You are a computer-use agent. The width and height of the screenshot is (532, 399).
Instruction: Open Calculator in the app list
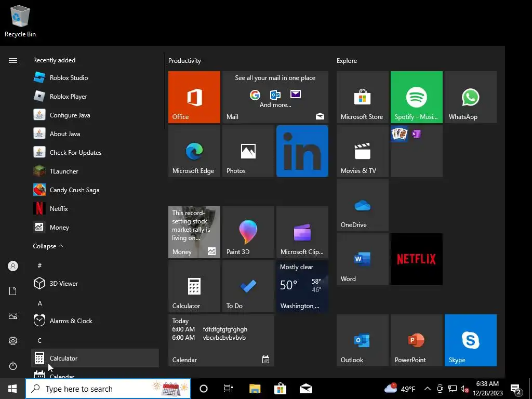click(x=95, y=358)
